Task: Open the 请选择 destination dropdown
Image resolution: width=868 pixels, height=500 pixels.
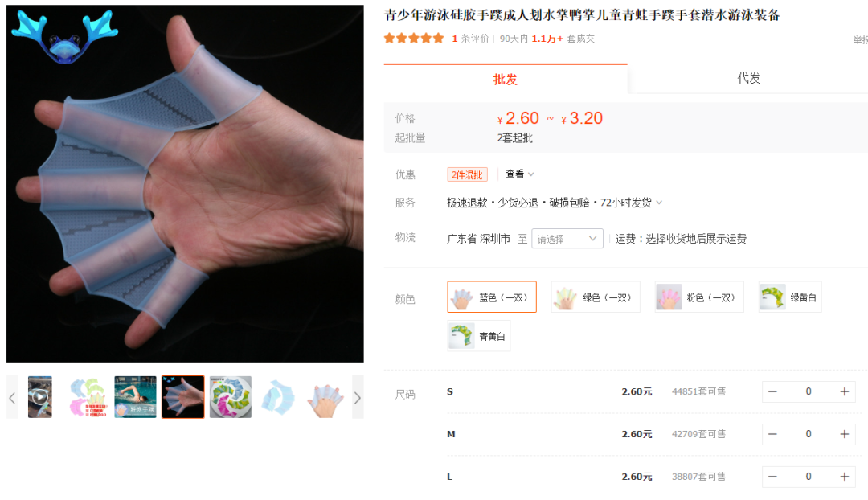Action: tap(567, 239)
